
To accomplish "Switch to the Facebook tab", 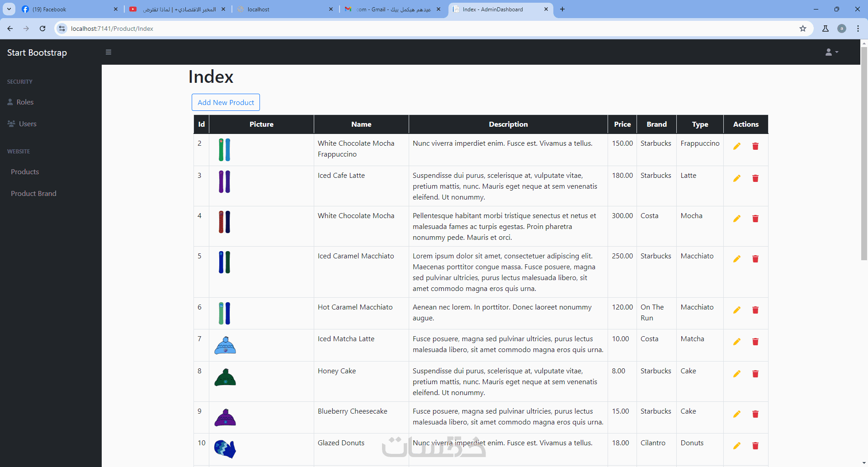I will click(68, 9).
